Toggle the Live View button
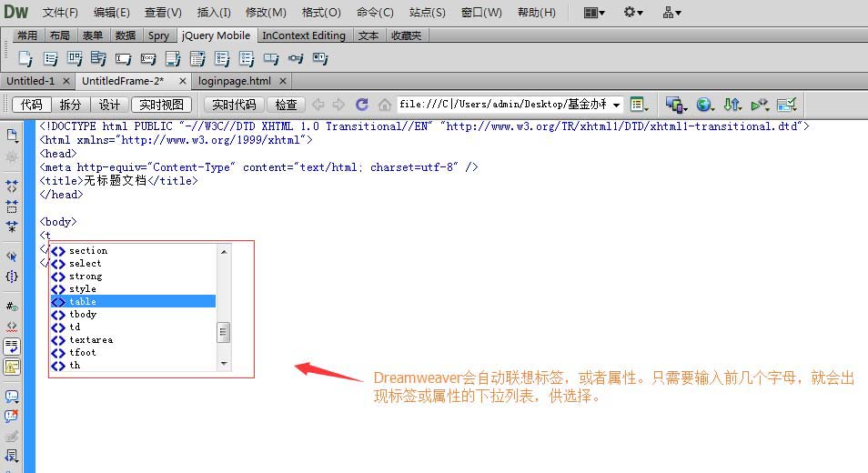868x473 pixels. [x=162, y=105]
